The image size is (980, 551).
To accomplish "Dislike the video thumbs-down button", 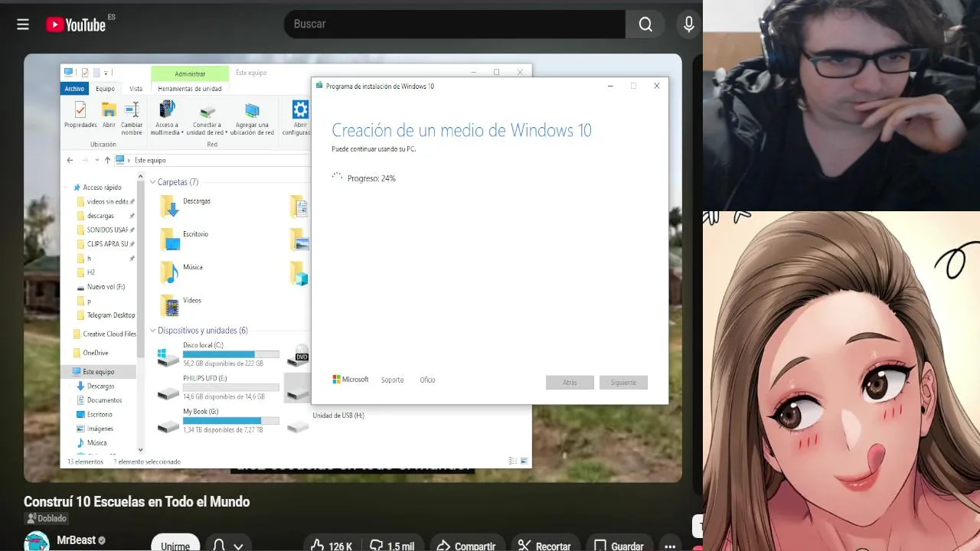I will coord(391,545).
